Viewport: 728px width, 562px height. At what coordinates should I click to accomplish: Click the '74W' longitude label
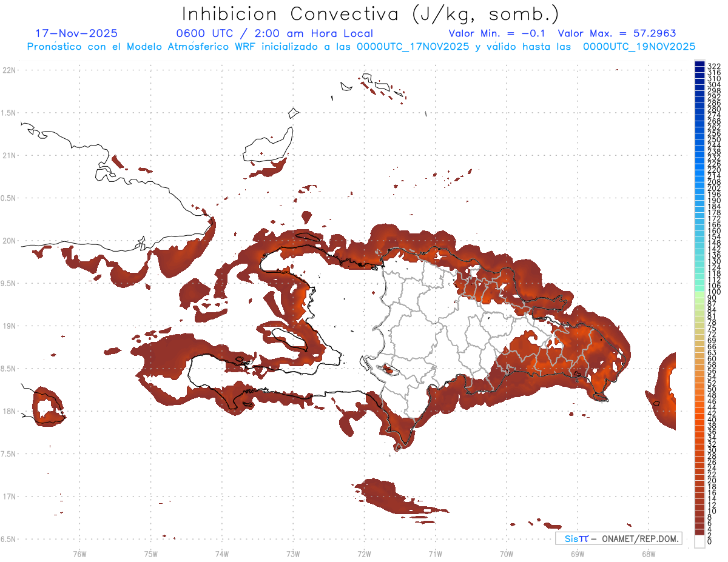click(x=222, y=554)
